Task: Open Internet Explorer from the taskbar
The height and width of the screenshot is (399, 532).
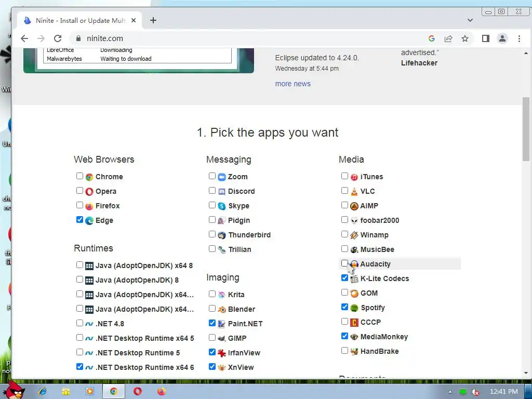Action: coord(43,392)
